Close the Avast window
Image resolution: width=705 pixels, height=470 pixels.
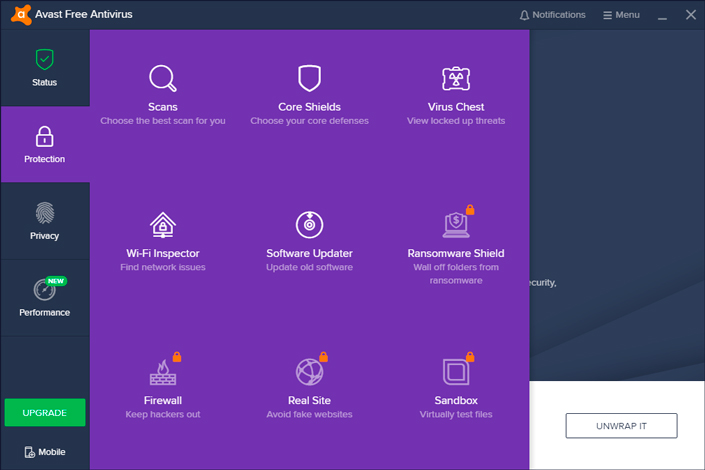(x=691, y=15)
